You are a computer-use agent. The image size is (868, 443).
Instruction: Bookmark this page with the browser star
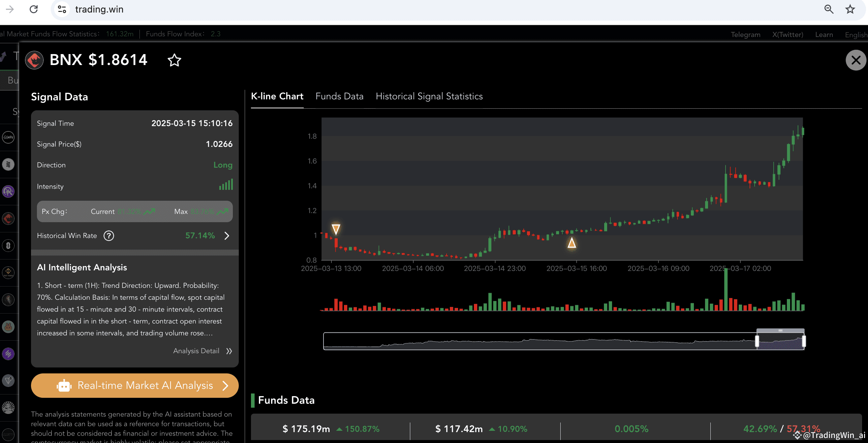(x=850, y=9)
